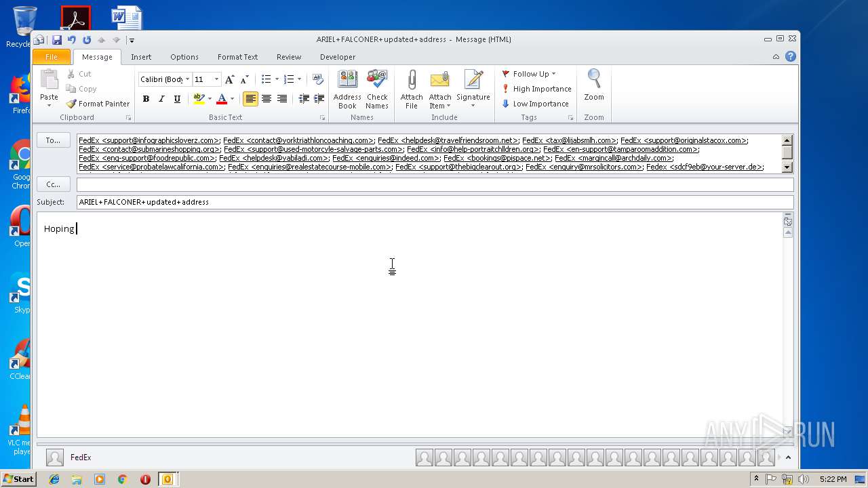
Task: Open the Developer tab
Action: [338, 57]
